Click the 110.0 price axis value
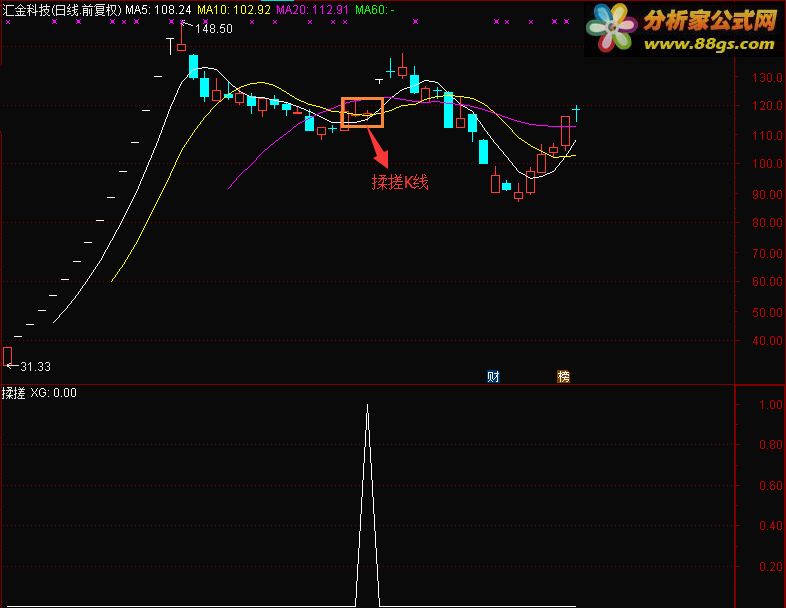 coord(767,135)
